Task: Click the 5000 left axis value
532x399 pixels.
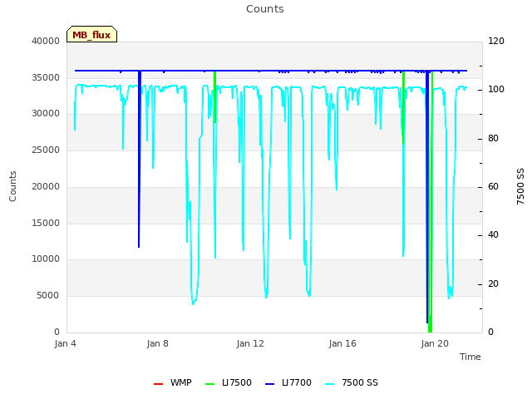Action: click(48, 296)
